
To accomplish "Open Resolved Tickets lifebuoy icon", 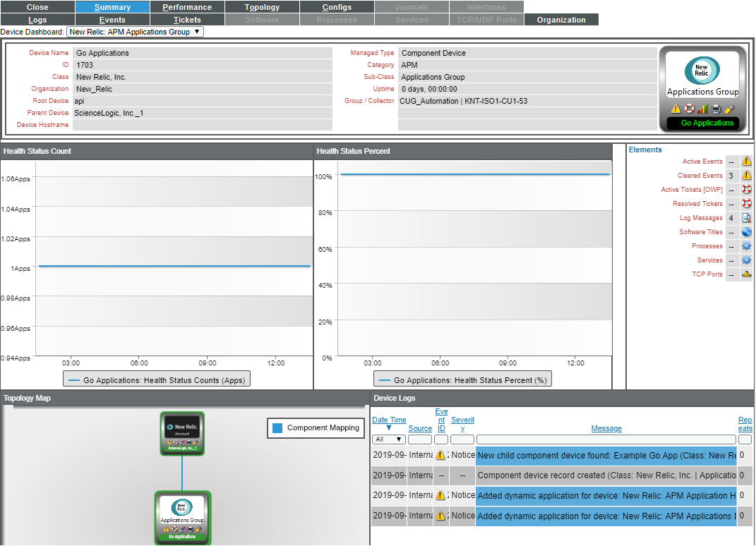I will [746, 203].
